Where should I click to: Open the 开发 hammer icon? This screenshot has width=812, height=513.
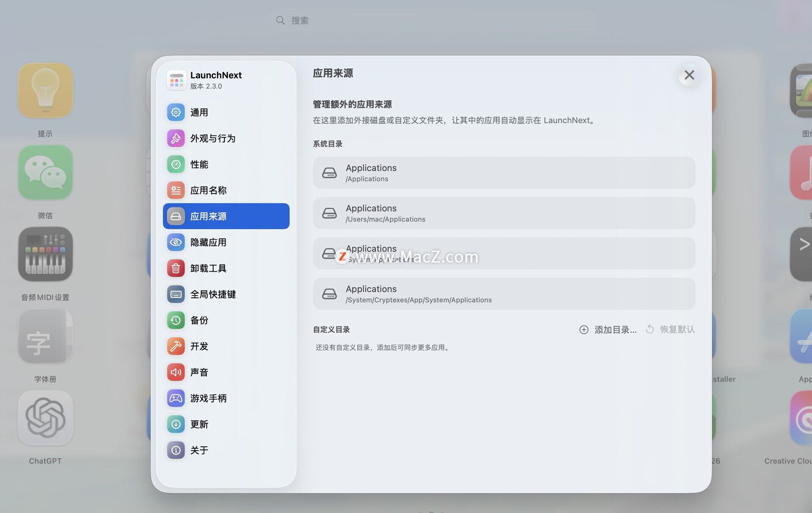pos(176,346)
